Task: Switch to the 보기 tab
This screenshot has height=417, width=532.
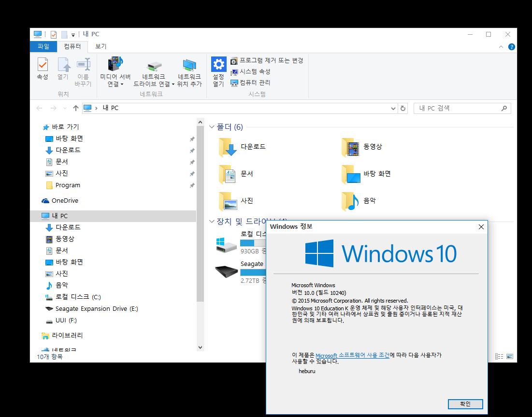Action: (101, 46)
